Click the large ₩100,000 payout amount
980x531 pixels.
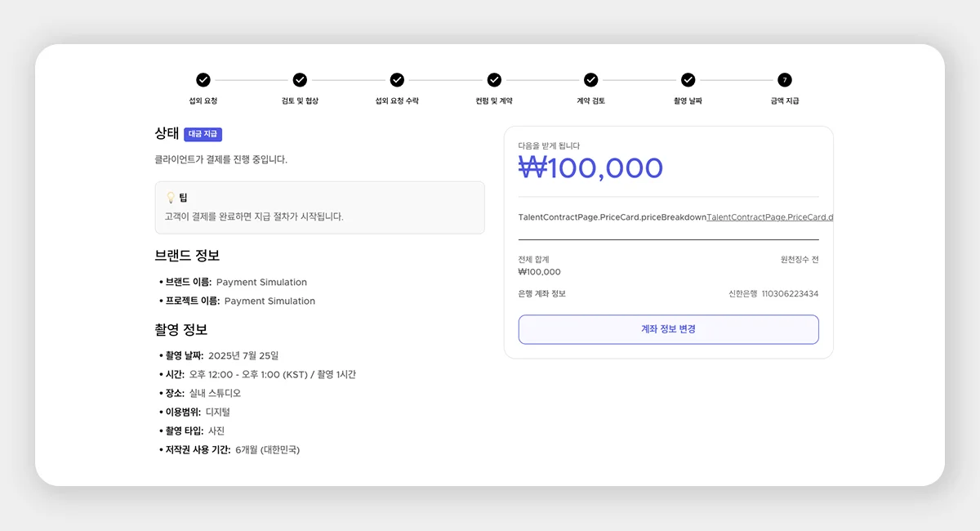point(590,168)
